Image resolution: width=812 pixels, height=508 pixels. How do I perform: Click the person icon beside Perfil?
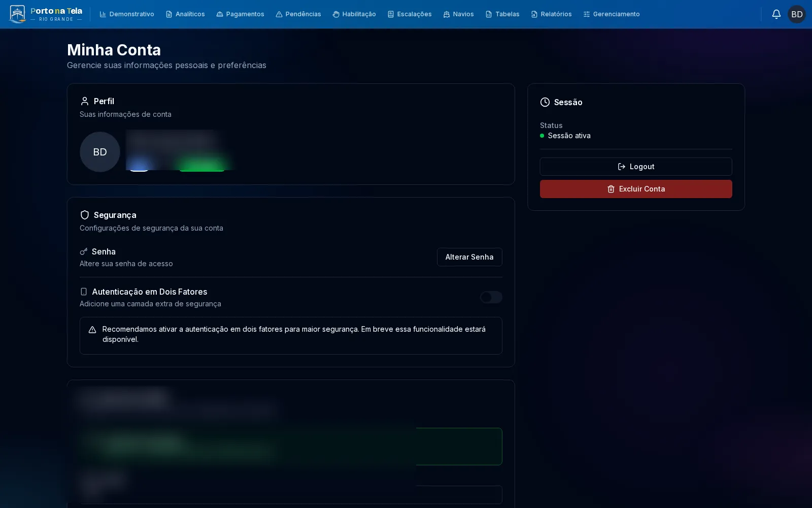tap(85, 101)
